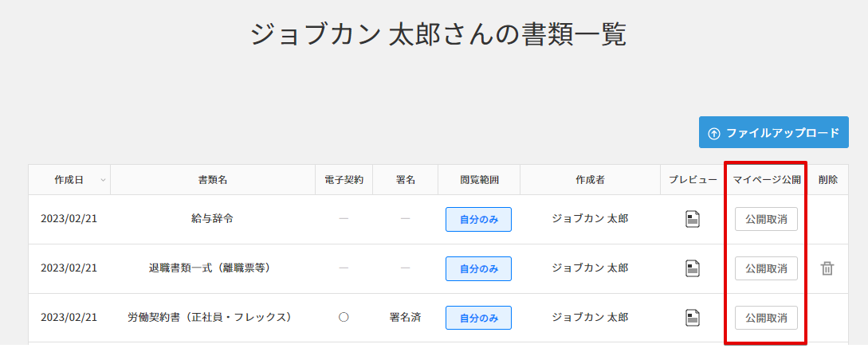The height and width of the screenshot is (348, 868).
Task: Click trash icon for 退職書類一式 row
Action: point(827,268)
